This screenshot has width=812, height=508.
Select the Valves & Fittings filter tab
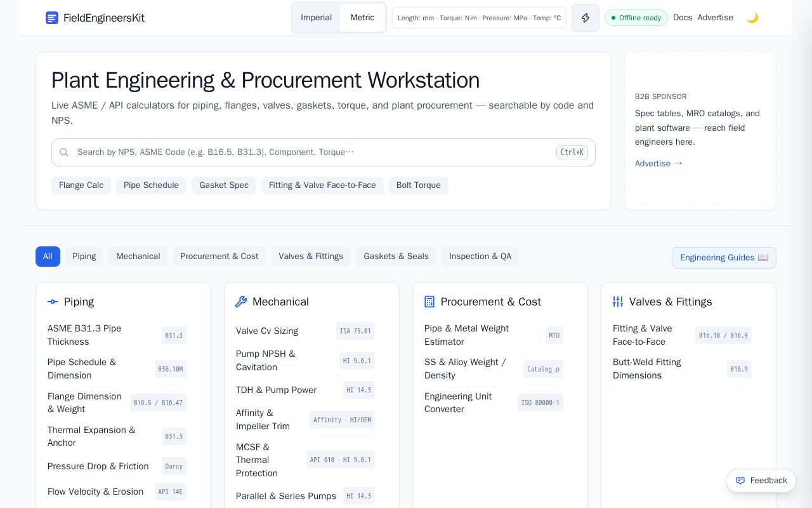pos(311,257)
